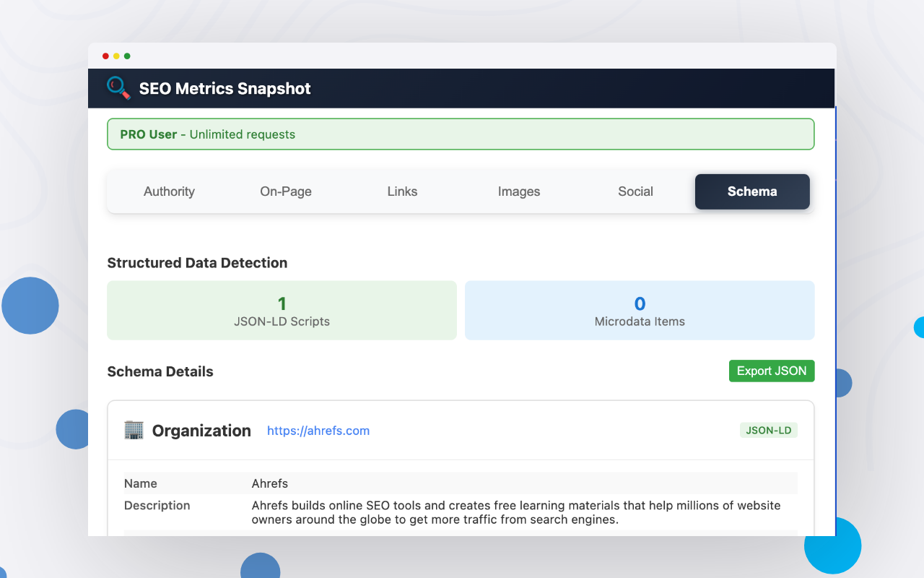Click the PRO User status banner

[461, 134]
